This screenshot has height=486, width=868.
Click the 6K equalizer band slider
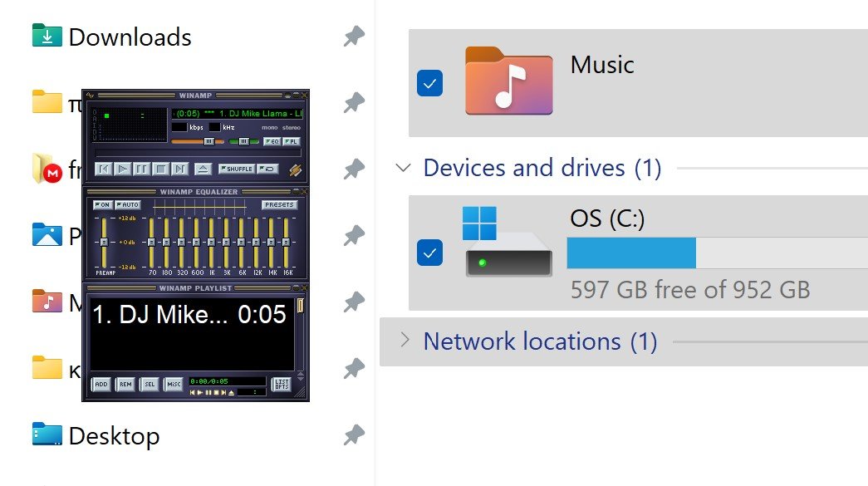coord(242,243)
